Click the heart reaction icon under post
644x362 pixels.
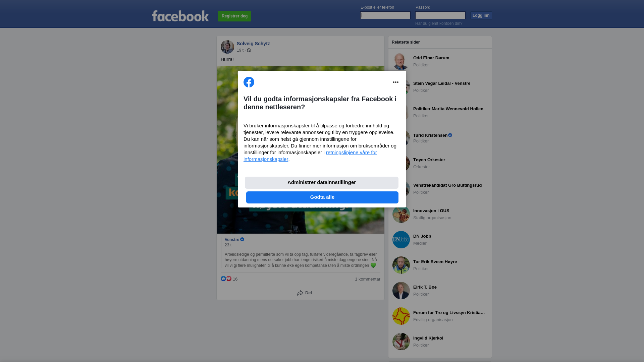(229, 279)
